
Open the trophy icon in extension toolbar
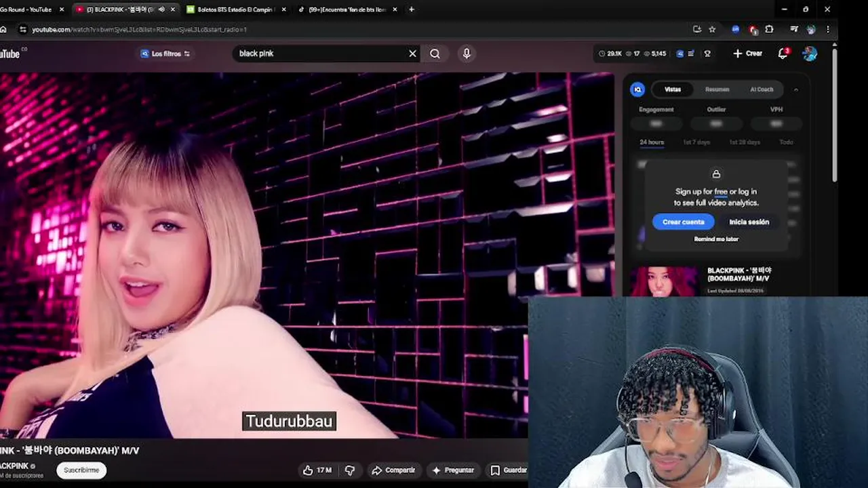coord(707,54)
